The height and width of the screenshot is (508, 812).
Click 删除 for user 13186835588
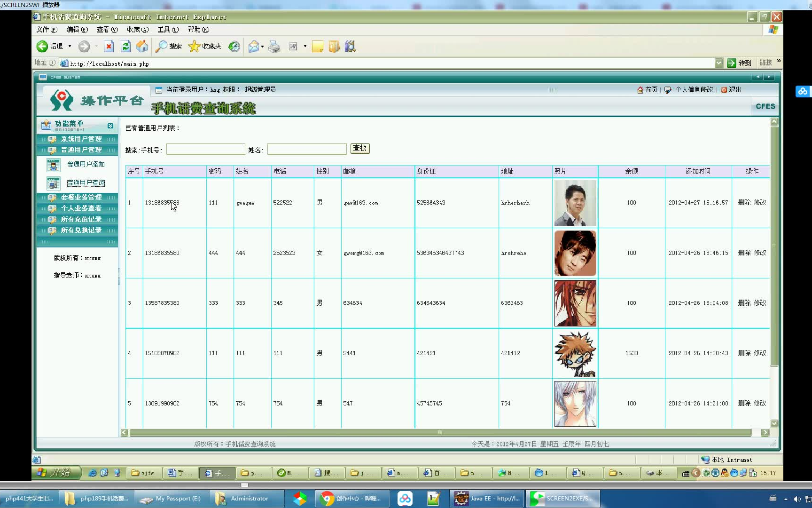[x=744, y=202]
